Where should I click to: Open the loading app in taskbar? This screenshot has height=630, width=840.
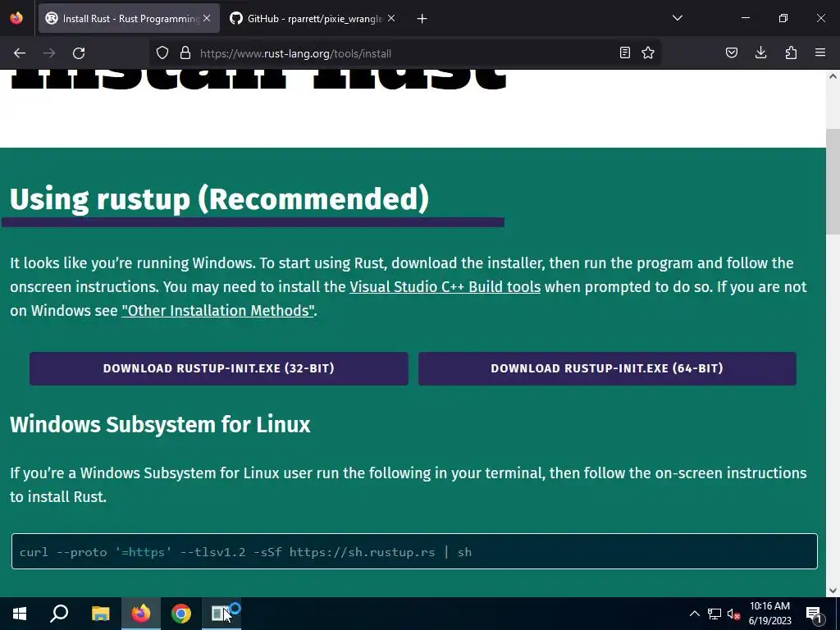(221, 614)
